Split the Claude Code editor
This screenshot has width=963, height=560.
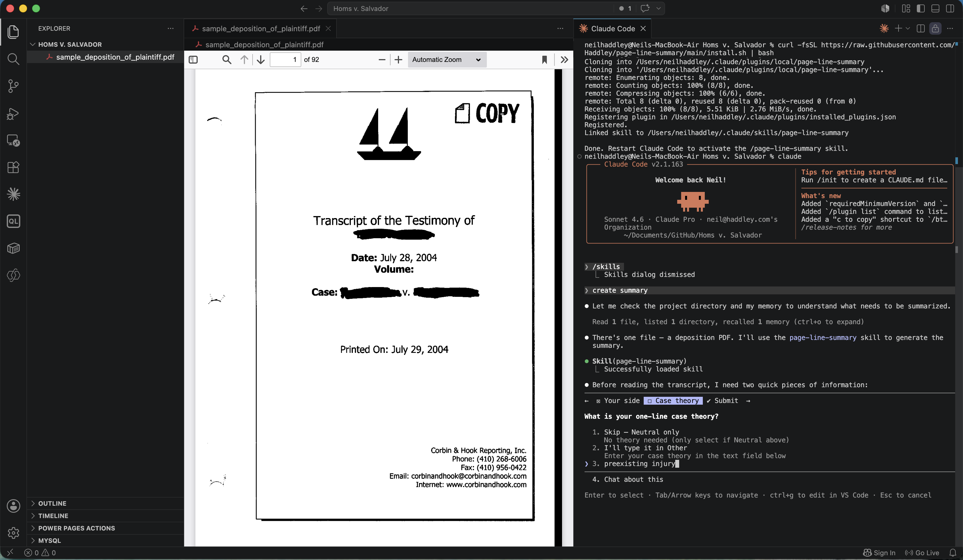coord(920,29)
